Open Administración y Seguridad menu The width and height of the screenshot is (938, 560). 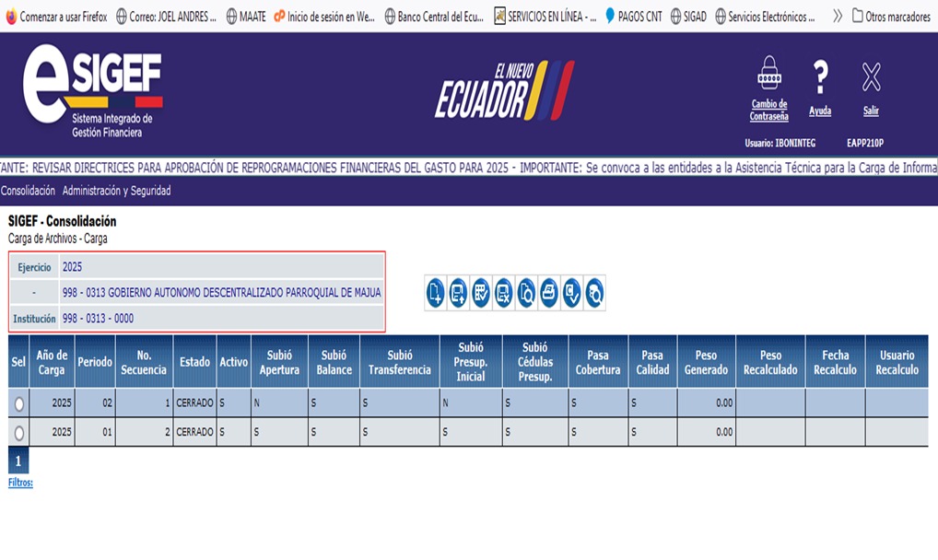coord(116,191)
